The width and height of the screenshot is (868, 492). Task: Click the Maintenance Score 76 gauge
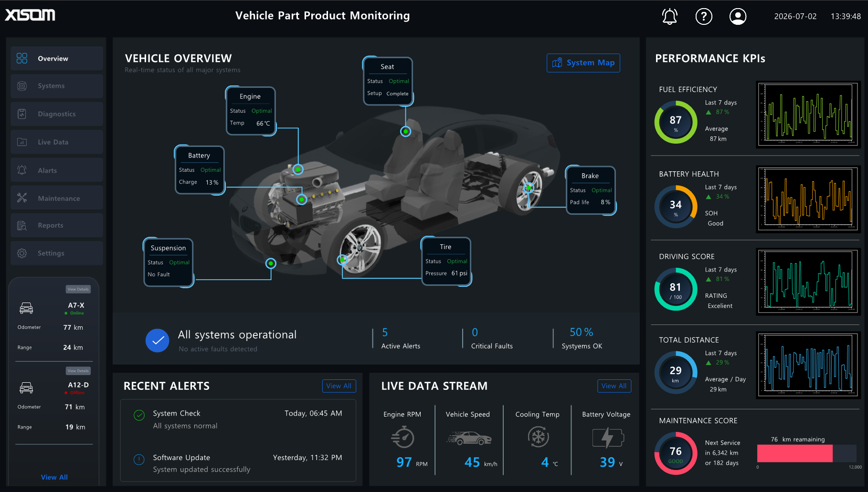676,453
